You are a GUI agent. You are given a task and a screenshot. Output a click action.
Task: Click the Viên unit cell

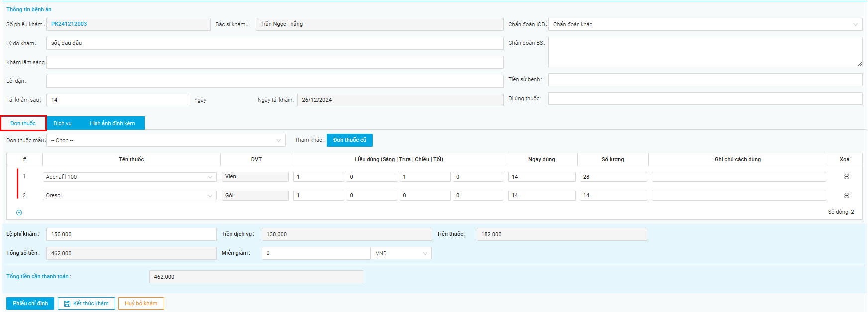coord(255,177)
